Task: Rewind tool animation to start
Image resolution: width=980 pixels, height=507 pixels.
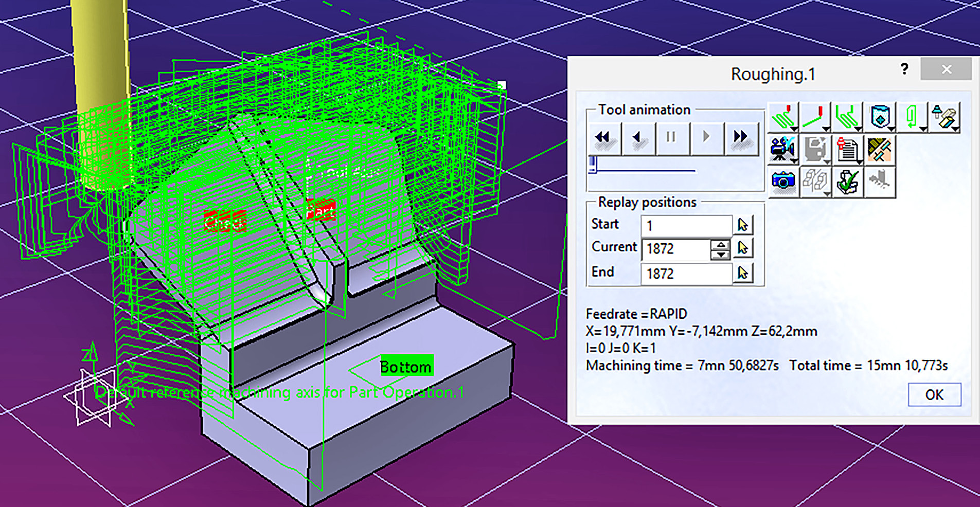Action: 603,138
